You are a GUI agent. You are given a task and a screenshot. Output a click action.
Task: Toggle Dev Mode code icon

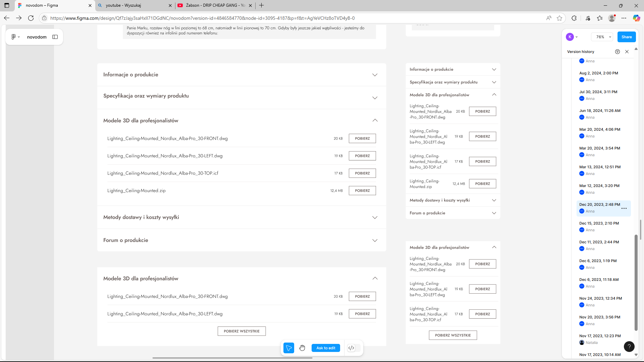(x=351, y=348)
